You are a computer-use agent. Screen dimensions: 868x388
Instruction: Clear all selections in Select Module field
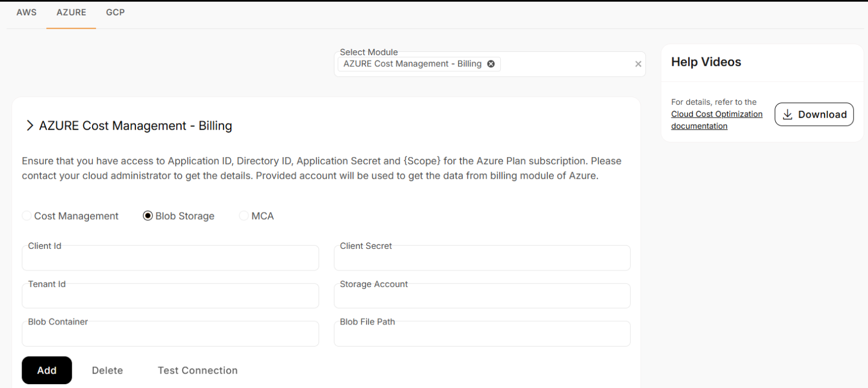[638, 64]
